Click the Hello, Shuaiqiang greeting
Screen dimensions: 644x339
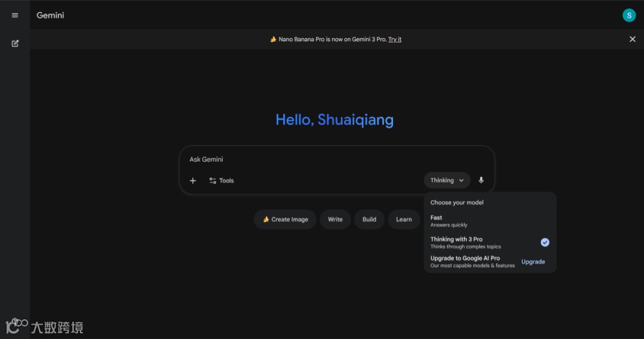[x=335, y=119]
